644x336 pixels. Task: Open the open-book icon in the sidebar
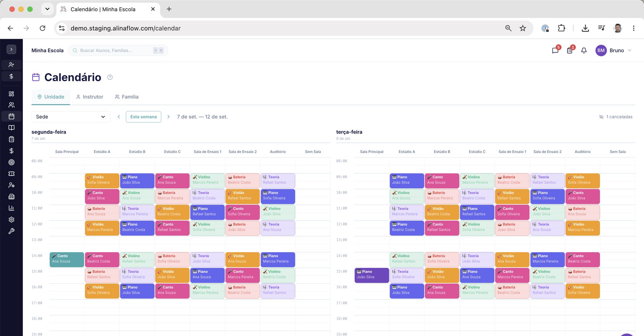(x=11, y=128)
